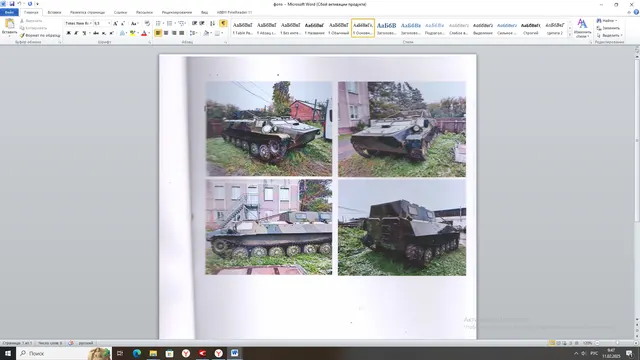Apply yellow text highlight color
The image size is (640, 360).
pos(132,33)
